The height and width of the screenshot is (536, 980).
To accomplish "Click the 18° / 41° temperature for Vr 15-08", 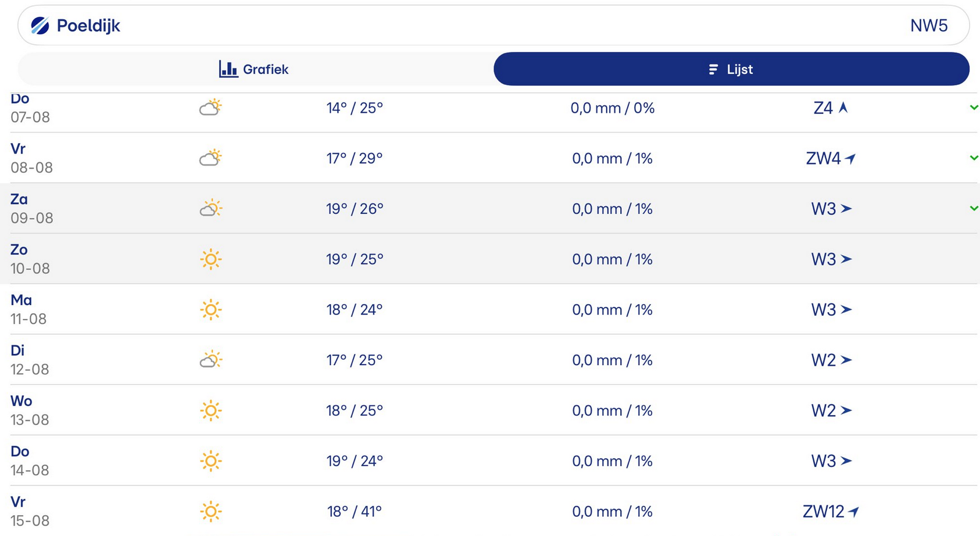I will (354, 512).
